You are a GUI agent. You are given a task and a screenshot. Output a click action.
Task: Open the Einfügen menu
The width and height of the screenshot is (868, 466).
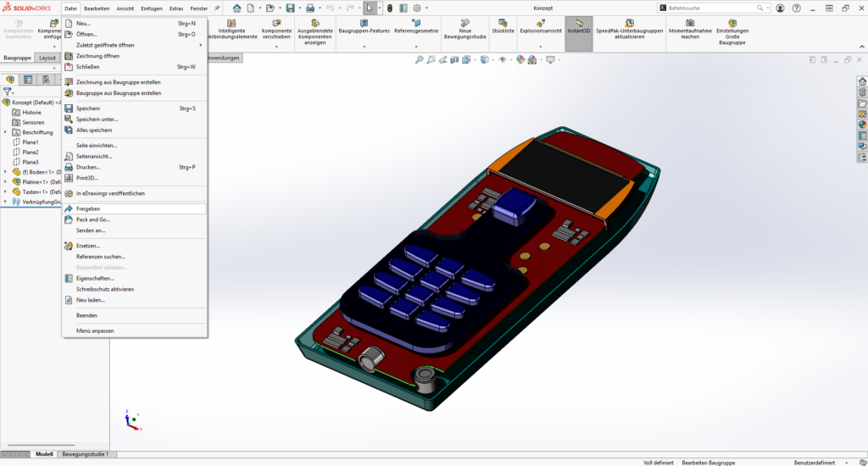pos(152,8)
